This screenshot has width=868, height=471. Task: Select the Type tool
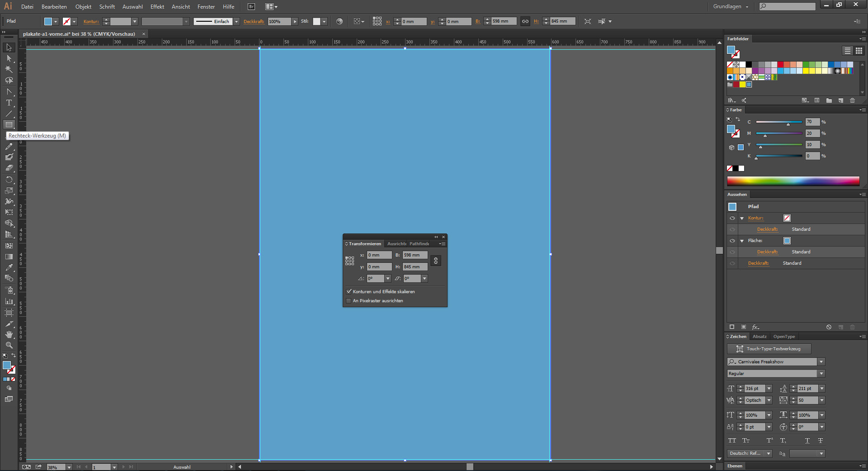[x=9, y=103]
